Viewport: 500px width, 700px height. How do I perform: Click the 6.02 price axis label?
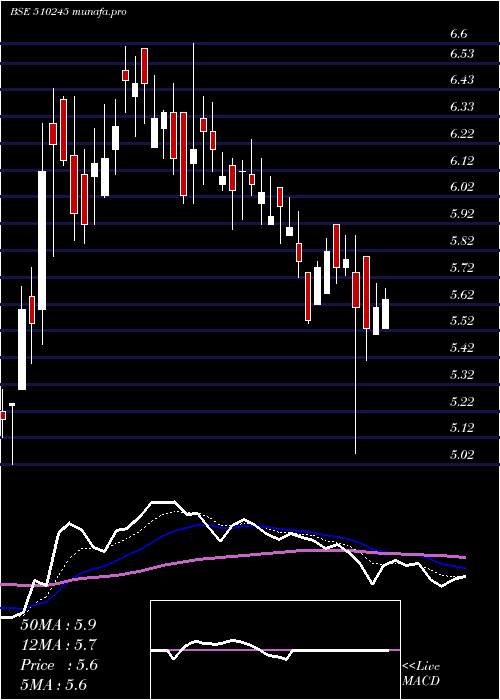click(462, 187)
